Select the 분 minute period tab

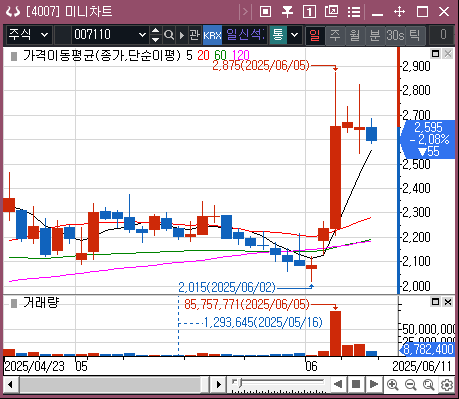click(x=375, y=35)
